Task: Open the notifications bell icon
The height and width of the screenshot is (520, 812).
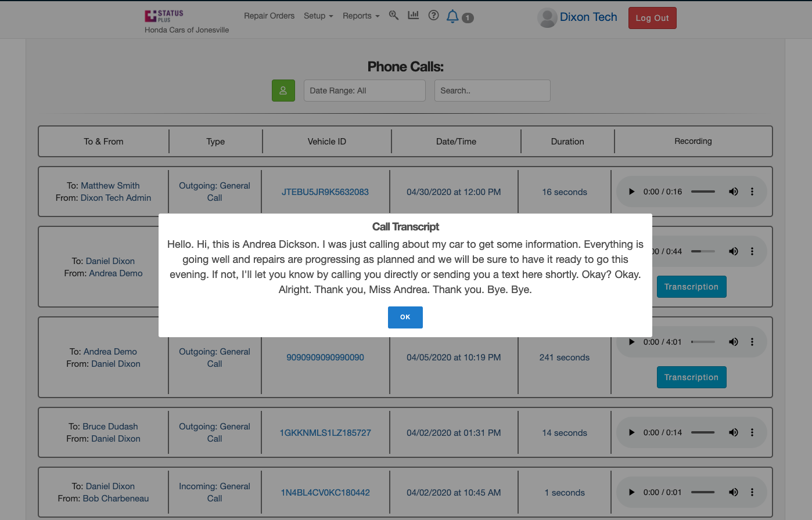Action: (x=452, y=16)
